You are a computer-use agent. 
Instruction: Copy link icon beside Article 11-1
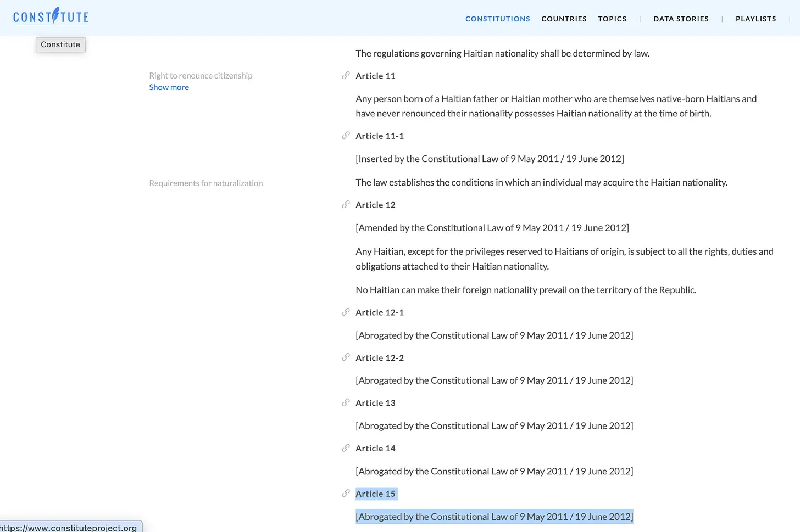click(346, 136)
